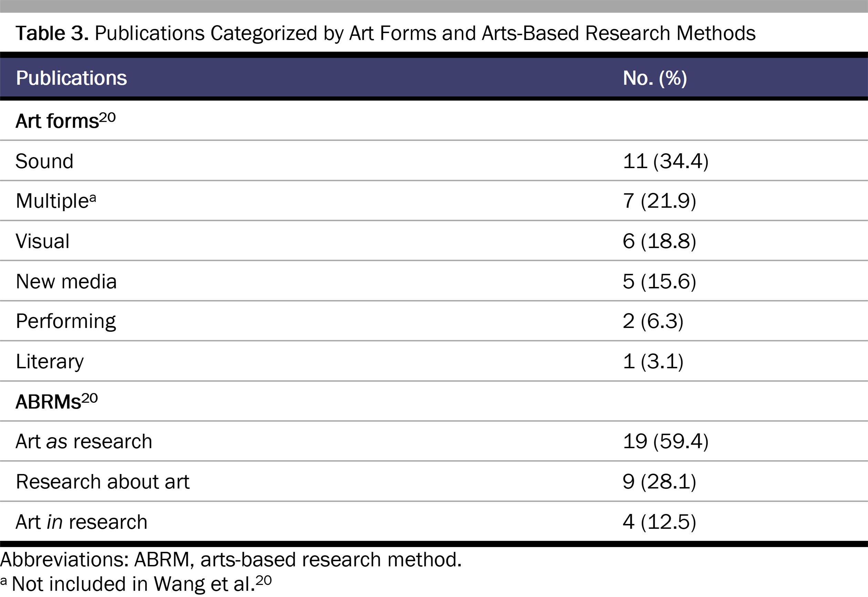This screenshot has width=868, height=597.
Task: Select the 7 (21.9) value
Action: [659, 201]
